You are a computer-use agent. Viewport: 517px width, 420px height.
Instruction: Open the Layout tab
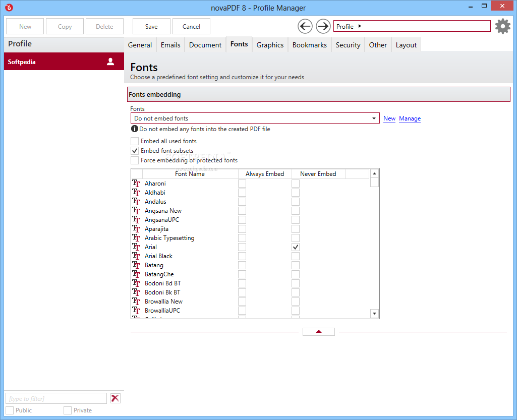coord(406,45)
